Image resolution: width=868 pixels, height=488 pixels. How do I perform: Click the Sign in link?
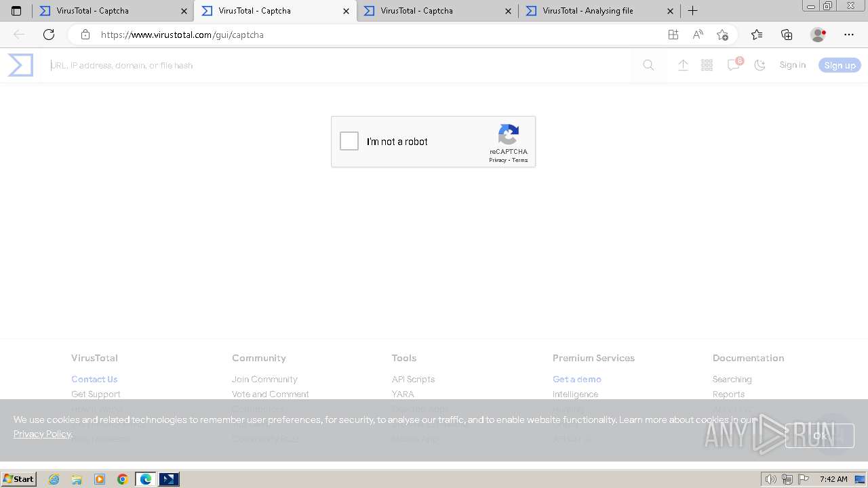point(793,65)
